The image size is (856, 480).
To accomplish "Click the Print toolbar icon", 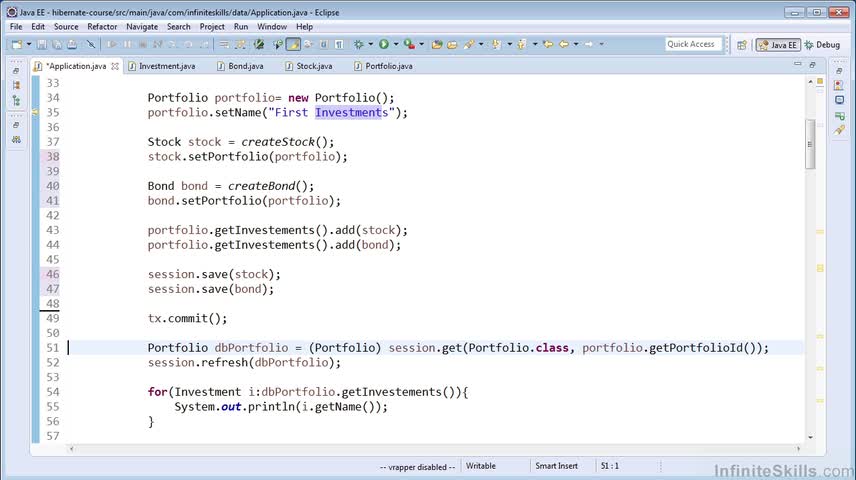I will [72, 44].
